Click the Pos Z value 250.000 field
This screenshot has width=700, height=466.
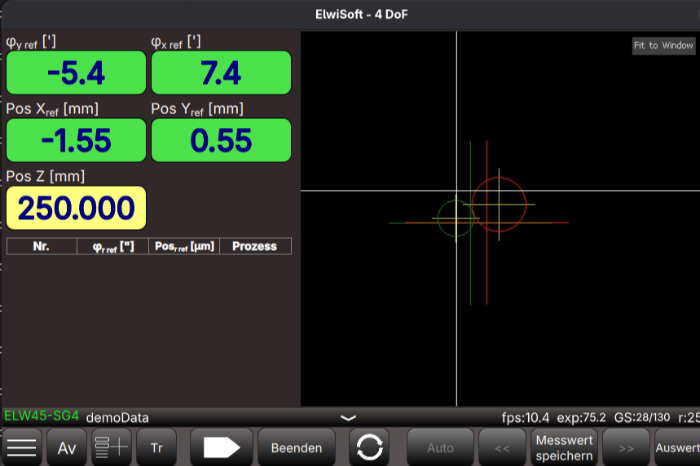click(x=76, y=207)
